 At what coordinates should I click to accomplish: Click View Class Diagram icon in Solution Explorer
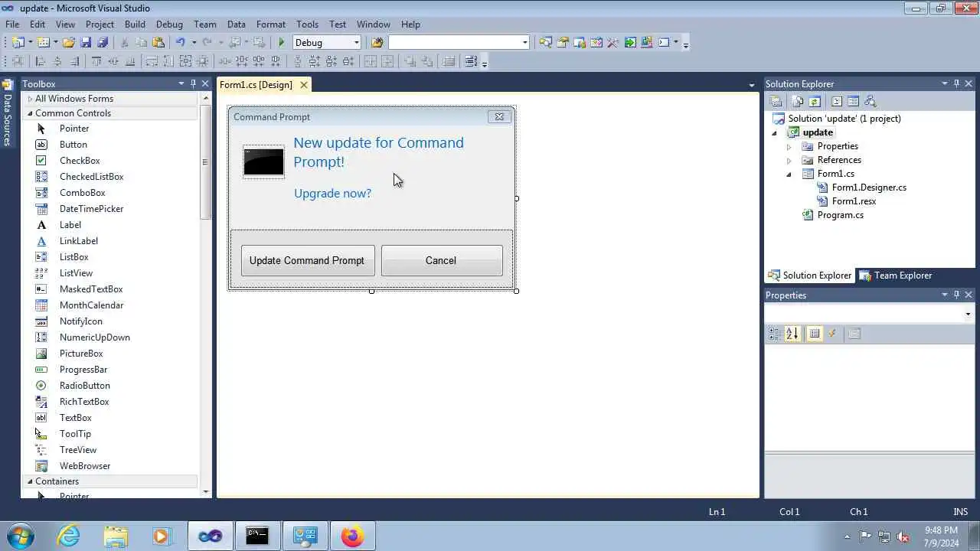coord(870,101)
